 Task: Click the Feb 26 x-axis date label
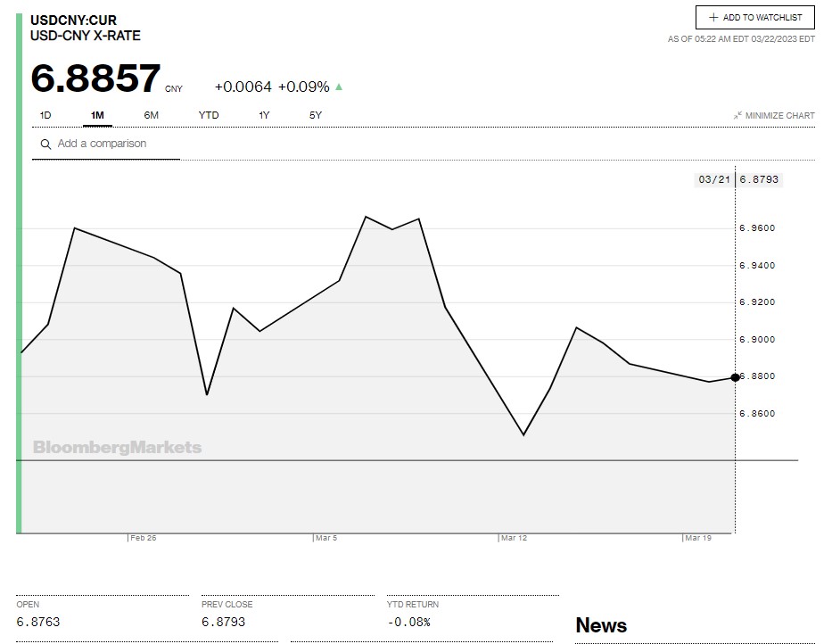click(x=143, y=538)
